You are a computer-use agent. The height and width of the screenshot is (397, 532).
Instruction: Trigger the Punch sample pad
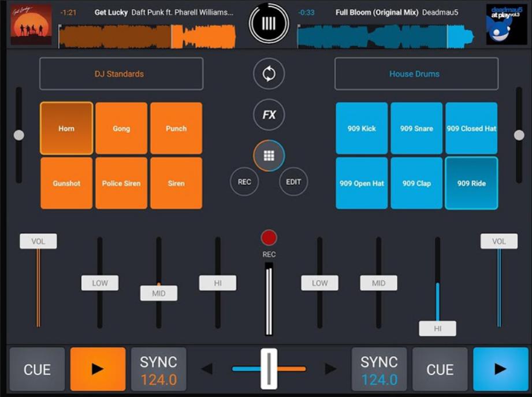click(x=176, y=128)
